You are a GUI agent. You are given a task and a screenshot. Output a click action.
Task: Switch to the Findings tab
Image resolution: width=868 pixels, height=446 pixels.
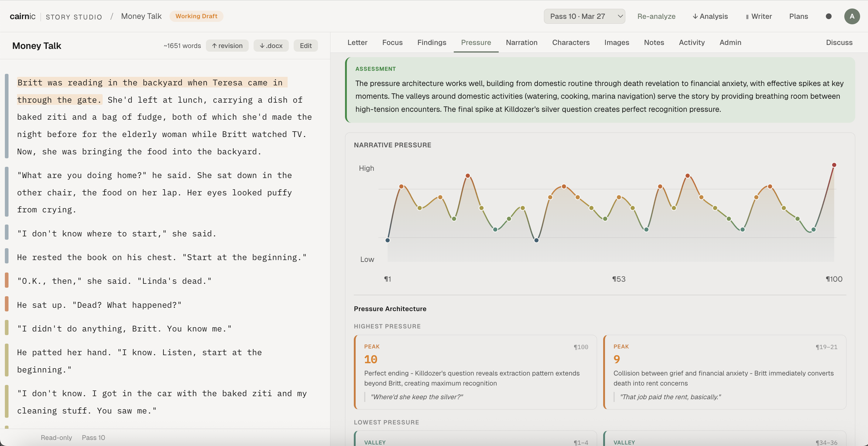tap(432, 43)
